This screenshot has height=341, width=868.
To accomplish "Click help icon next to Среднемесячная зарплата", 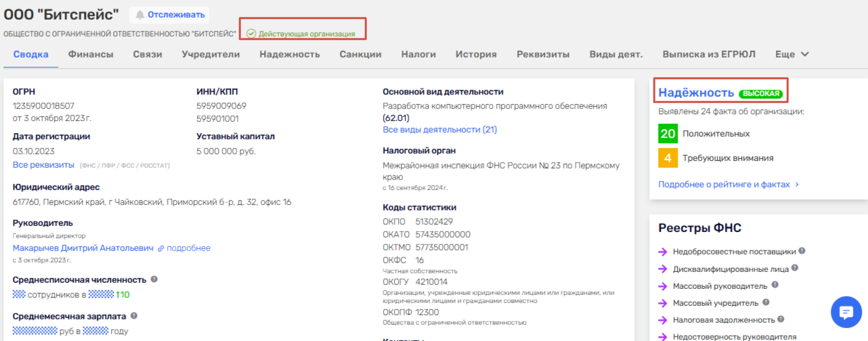I will tap(134, 316).
